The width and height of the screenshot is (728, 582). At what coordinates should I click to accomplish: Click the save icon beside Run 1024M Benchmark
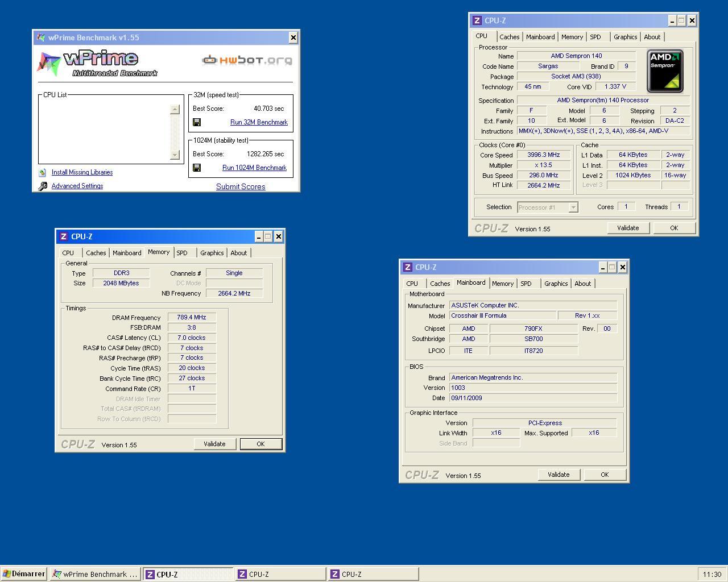tap(197, 168)
